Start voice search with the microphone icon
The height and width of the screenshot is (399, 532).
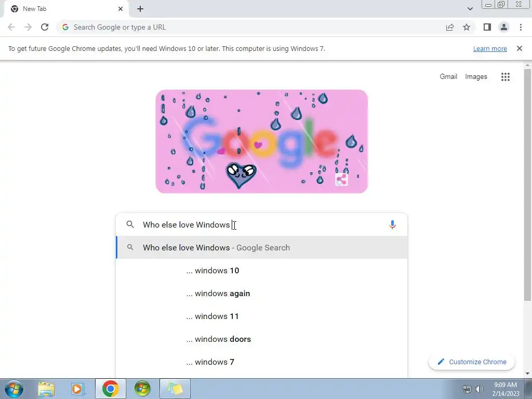click(392, 224)
